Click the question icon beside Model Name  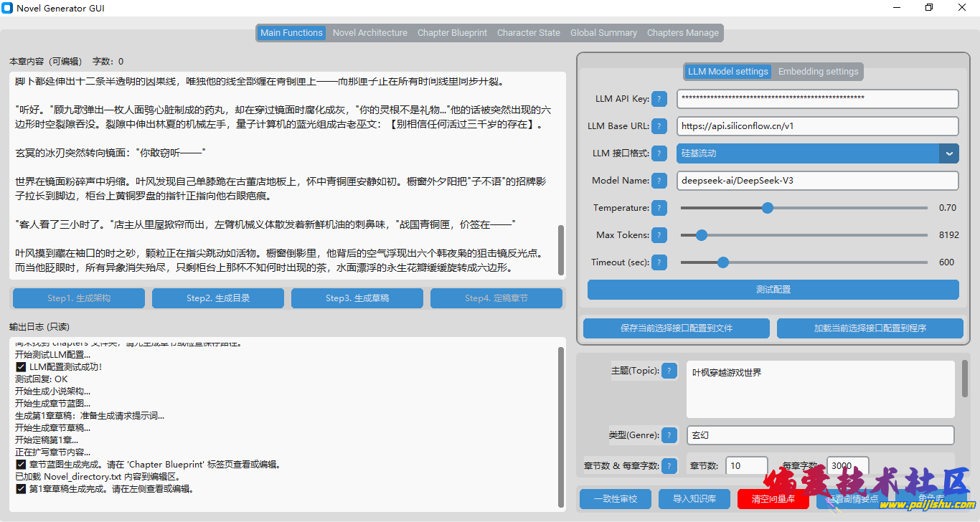coord(659,181)
